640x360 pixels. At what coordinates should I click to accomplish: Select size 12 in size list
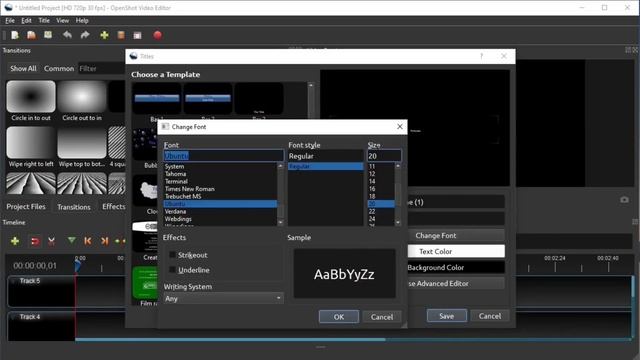pos(372,174)
